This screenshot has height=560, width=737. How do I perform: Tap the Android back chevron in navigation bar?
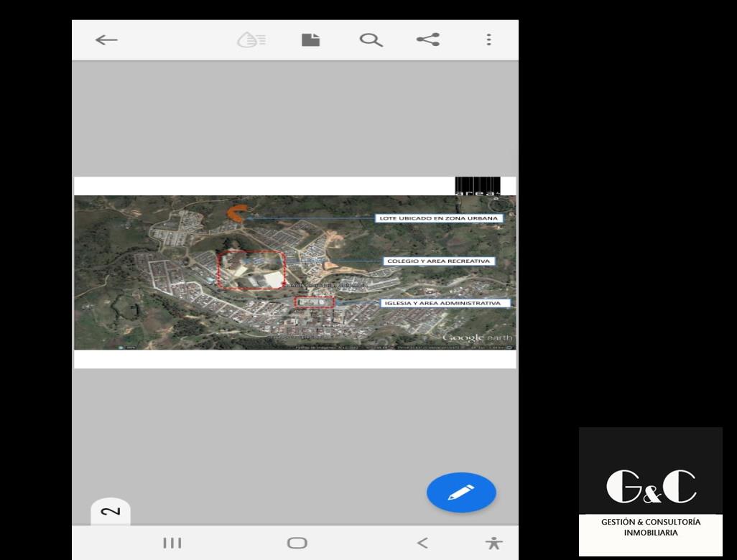pos(422,543)
